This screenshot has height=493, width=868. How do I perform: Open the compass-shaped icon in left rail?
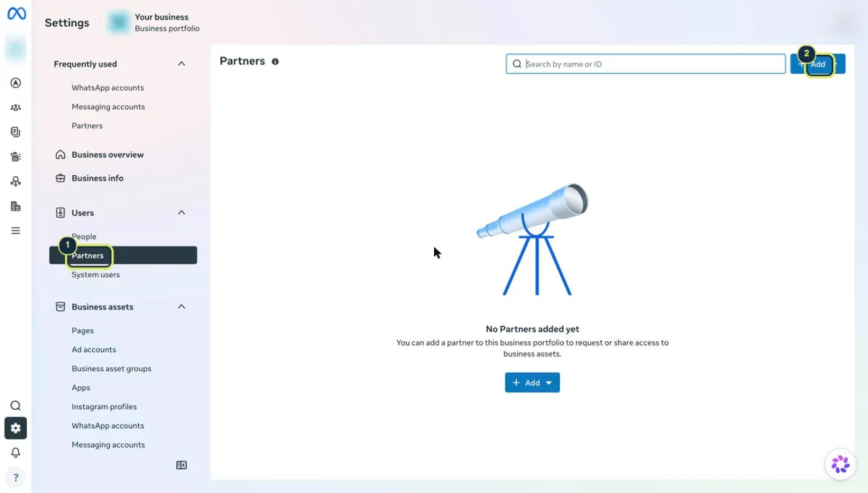click(x=16, y=83)
